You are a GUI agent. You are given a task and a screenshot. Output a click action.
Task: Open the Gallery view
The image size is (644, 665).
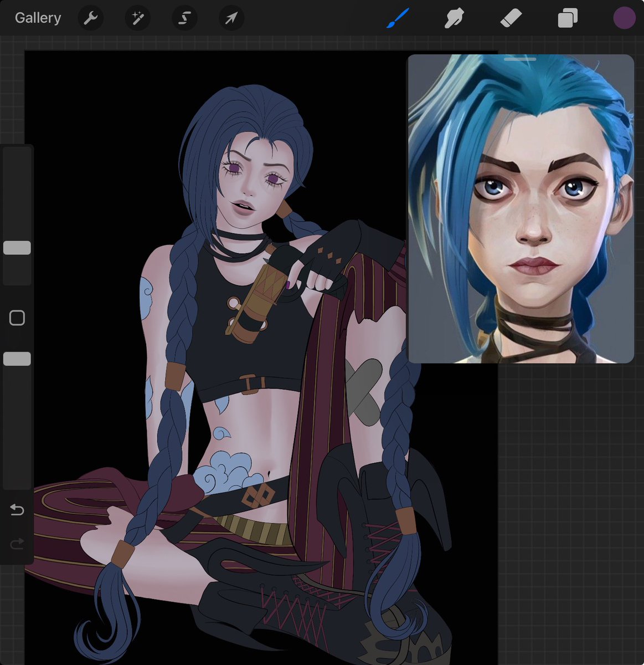point(38,18)
